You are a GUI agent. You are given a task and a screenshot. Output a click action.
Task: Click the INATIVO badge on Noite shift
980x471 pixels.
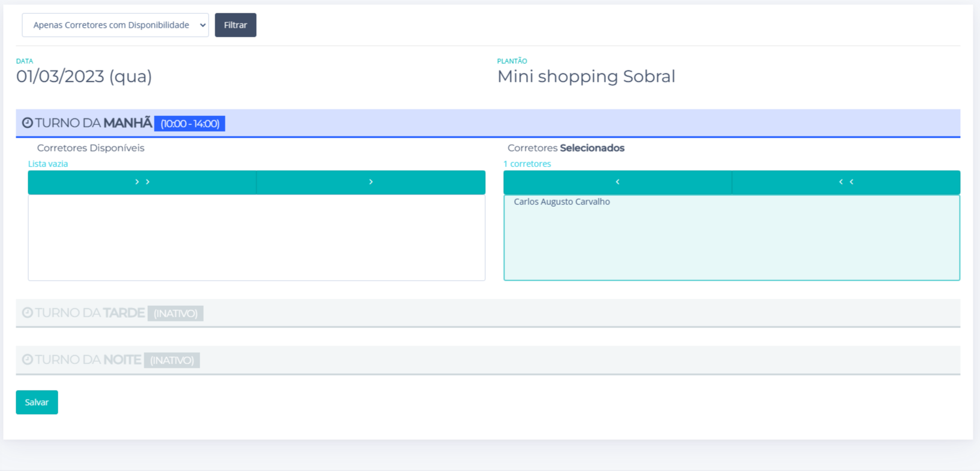(172, 360)
